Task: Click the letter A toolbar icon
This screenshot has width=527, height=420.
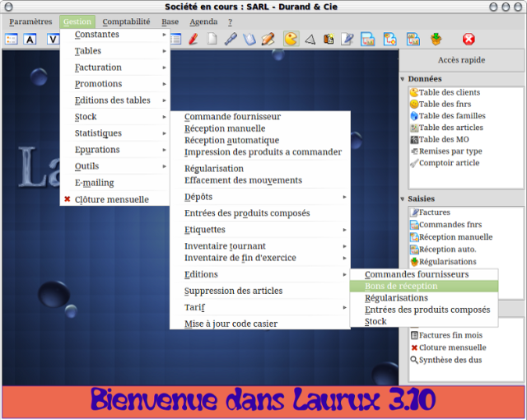Action: pyautogui.click(x=30, y=39)
